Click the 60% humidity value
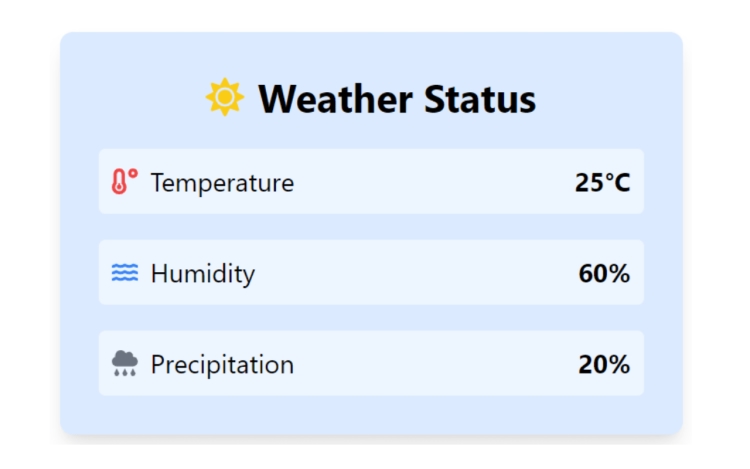The image size is (750, 469). tap(604, 273)
